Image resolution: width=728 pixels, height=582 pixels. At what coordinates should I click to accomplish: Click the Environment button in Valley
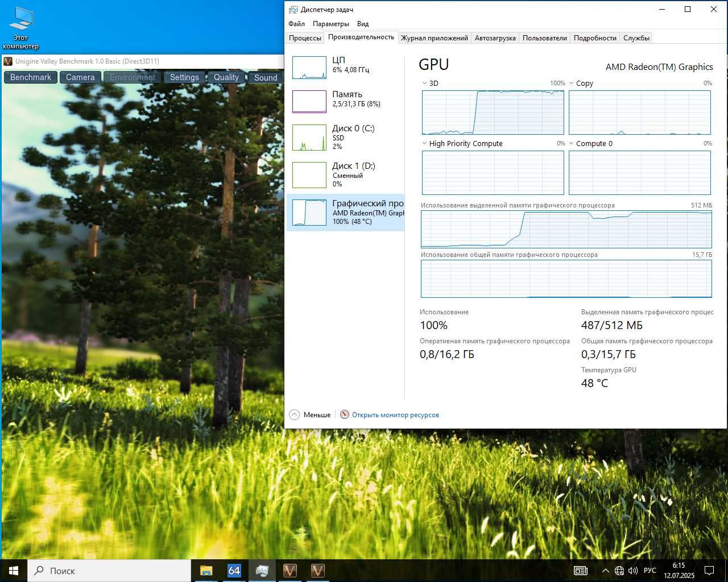click(133, 77)
